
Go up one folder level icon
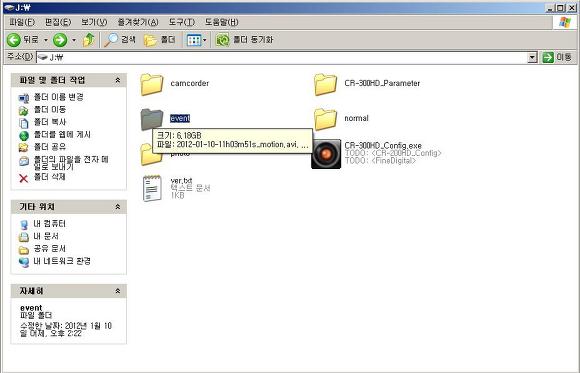(88, 40)
